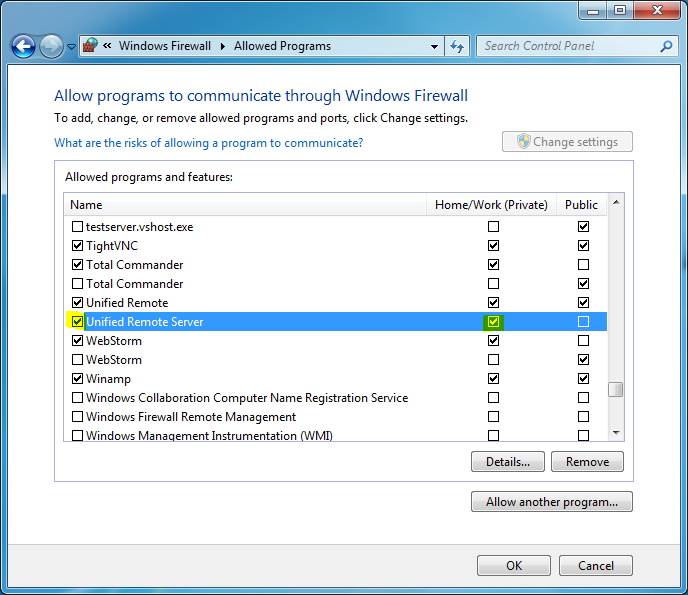The height and width of the screenshot is (595, 688).
Task: Uncheck the TightVNC name checkbox
Action: point(77,245)
